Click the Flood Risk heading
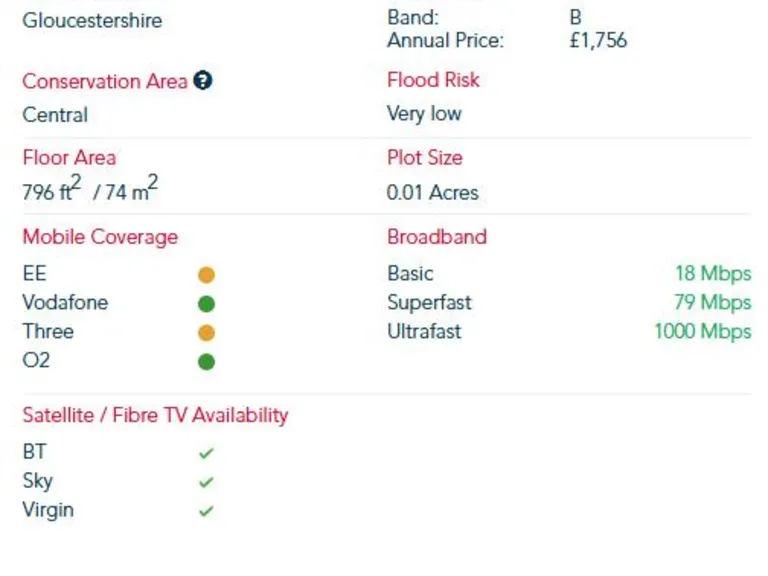768x576 pixels. pos(433,80)
